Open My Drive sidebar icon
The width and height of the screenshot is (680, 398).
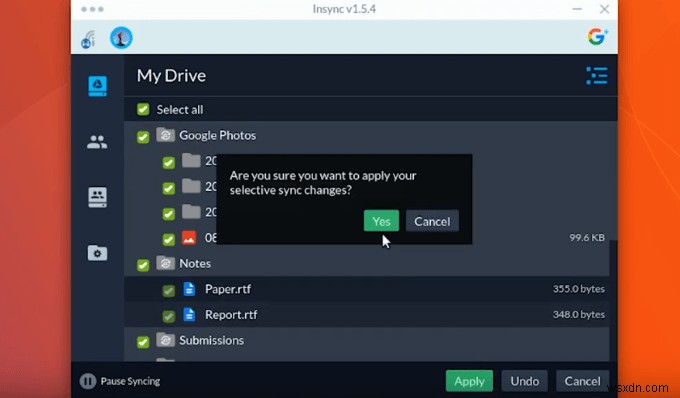point(98,86)
